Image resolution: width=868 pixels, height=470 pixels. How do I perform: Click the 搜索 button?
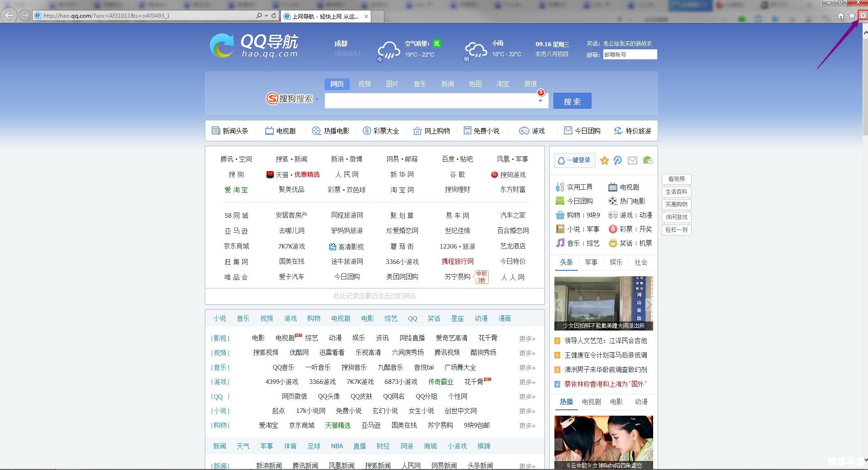point(572,101)
